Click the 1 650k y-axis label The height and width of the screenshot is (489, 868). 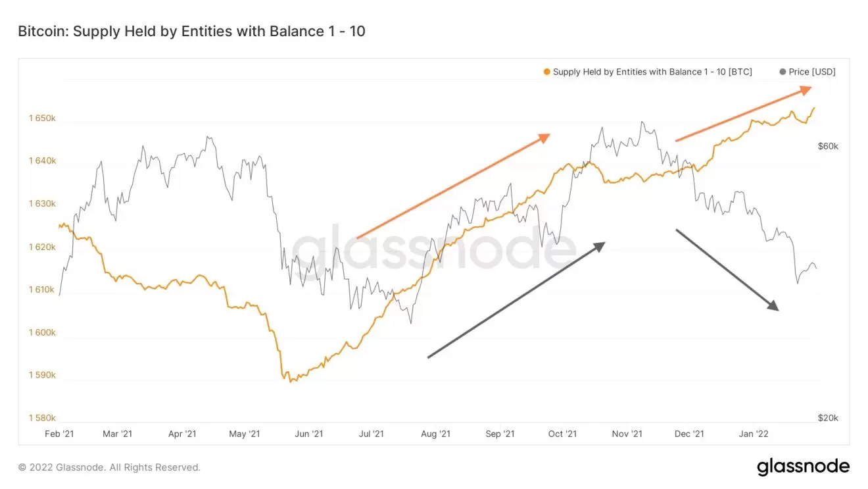pos(42,118)
